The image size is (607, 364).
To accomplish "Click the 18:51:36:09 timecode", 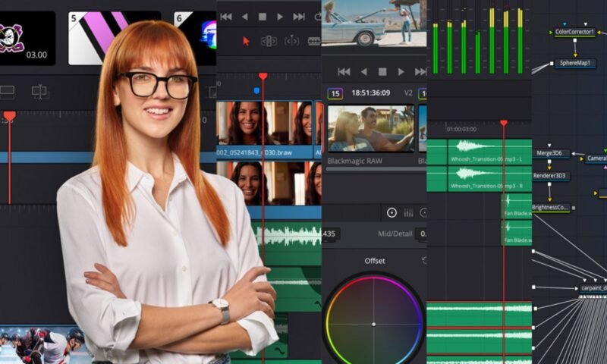I will [370, 93].
